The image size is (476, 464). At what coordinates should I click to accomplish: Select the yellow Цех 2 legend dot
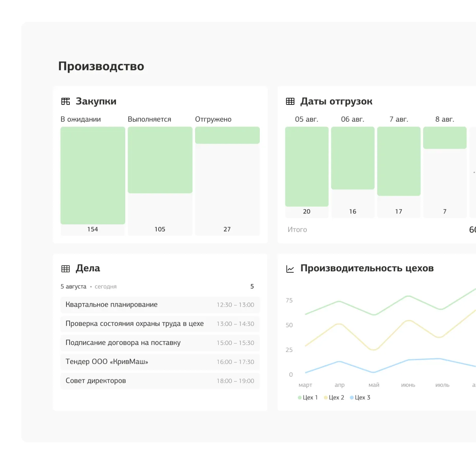(x=326, y=398)
